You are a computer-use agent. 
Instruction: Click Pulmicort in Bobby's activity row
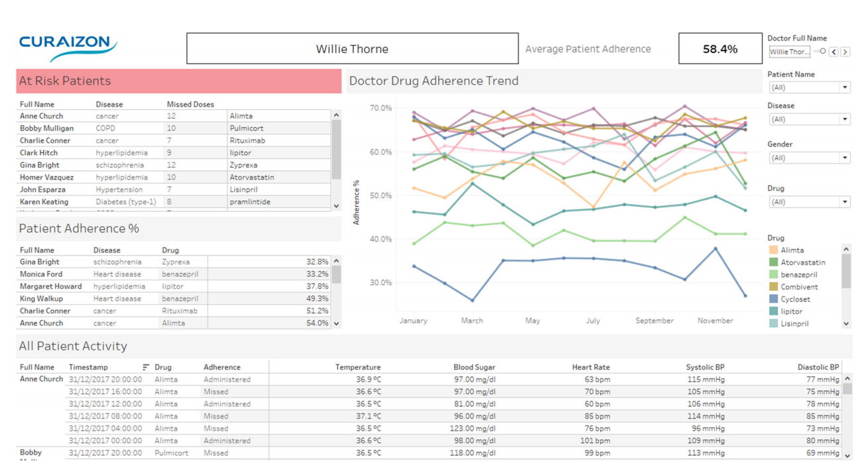[x=171, y=453]
